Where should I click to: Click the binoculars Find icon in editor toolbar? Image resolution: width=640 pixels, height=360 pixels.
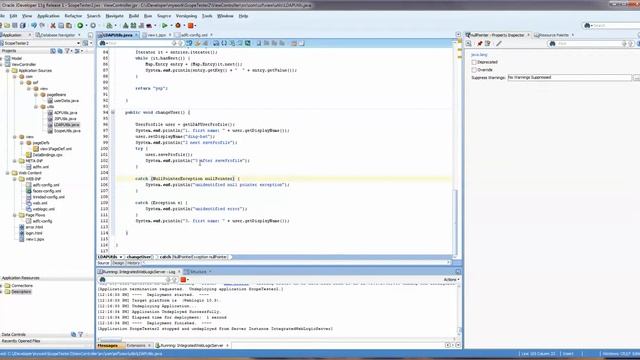[x=102, y=43]
